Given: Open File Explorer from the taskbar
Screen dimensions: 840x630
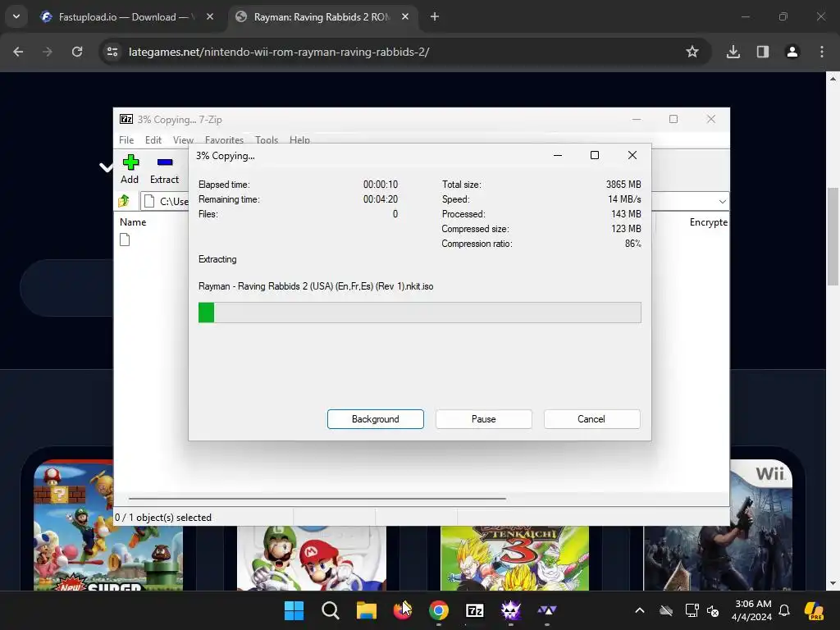Looking at the screenshot, I should [x=367, y=610].
